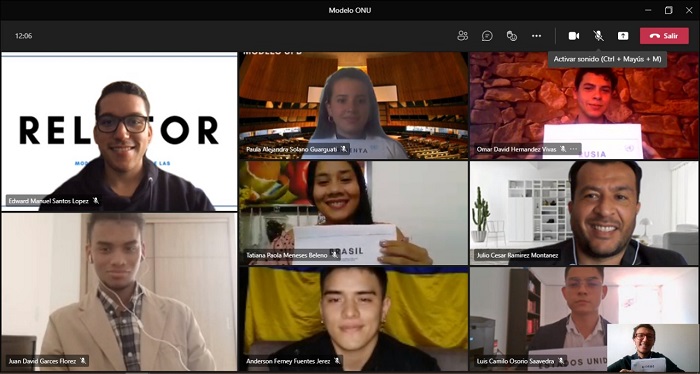Image resolution: width=700 pixels, height=374 pixels.
Task: Open the more actions ellipsis menu
Action: click(536, 36)
